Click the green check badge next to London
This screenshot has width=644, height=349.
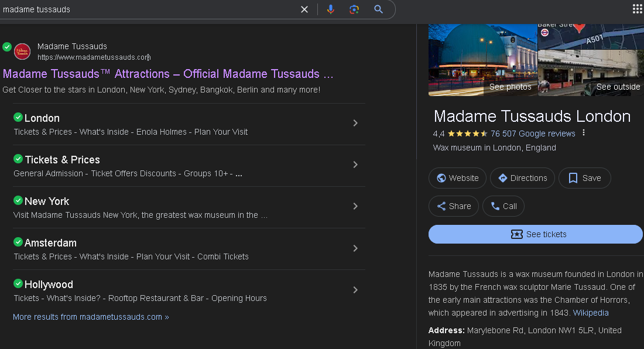coord(18,118)
